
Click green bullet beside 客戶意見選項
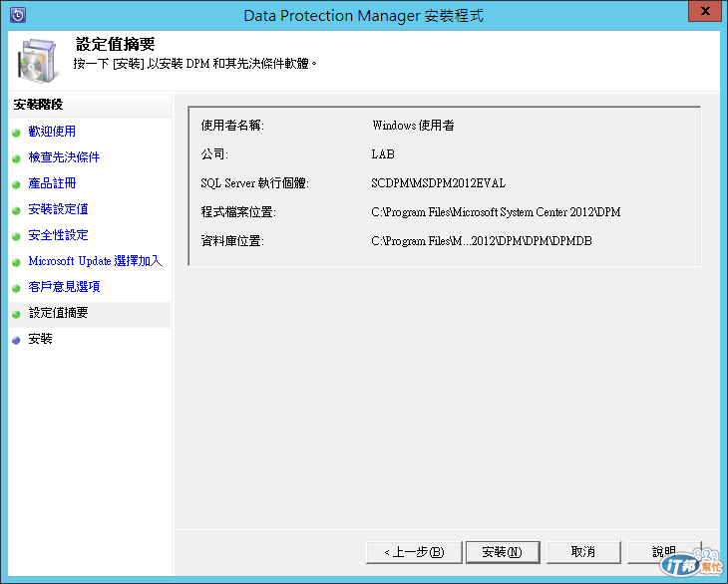16,289
